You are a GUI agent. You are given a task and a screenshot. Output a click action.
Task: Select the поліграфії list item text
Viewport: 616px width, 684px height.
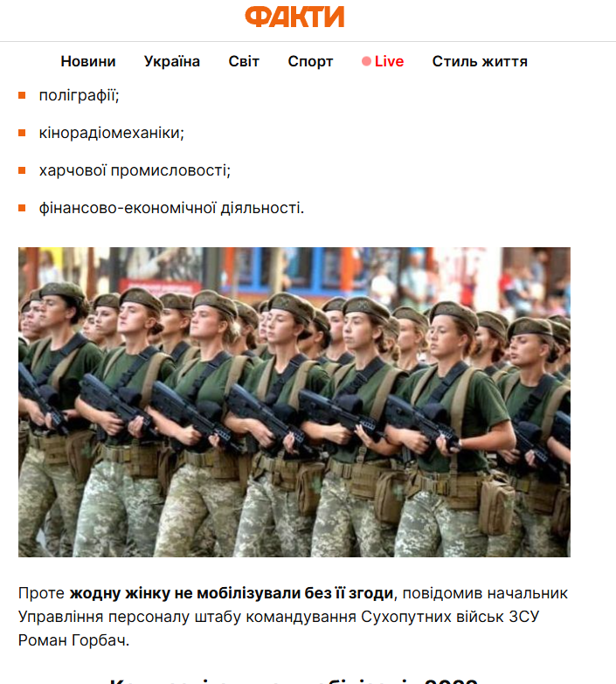79,95
